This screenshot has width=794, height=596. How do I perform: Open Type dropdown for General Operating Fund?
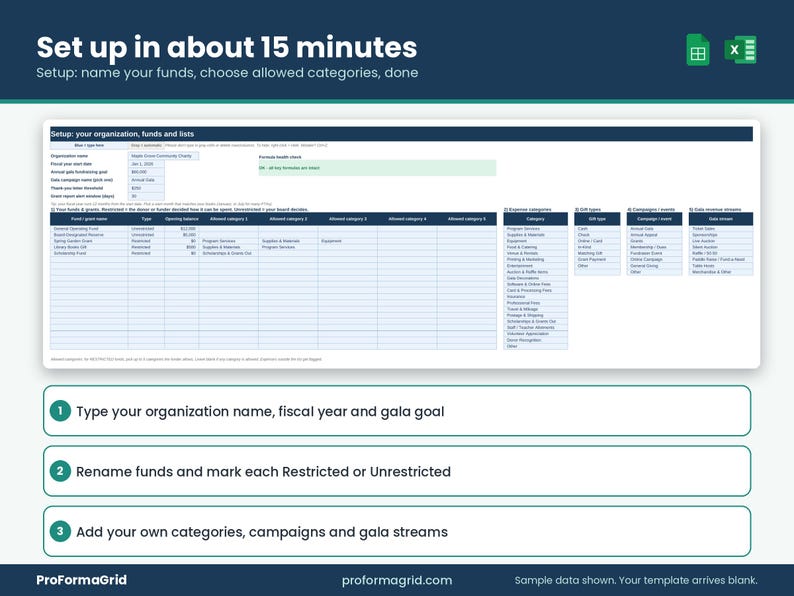(x=146, y=229)
